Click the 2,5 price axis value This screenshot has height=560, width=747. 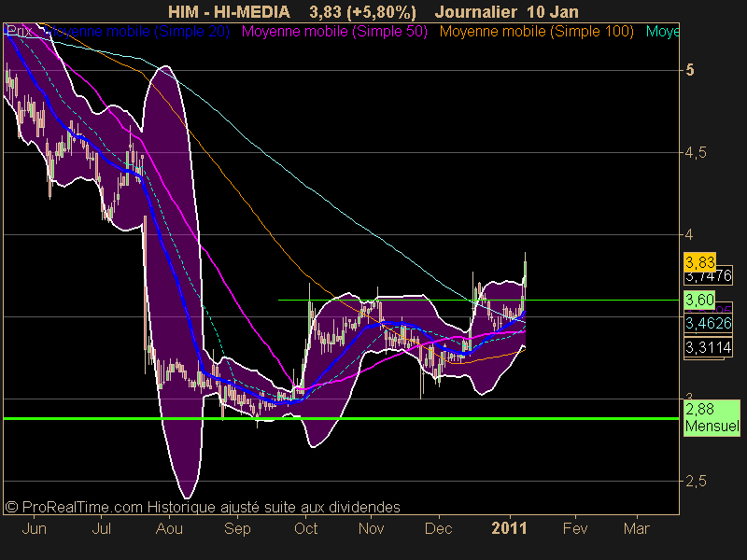click(696, 482)
